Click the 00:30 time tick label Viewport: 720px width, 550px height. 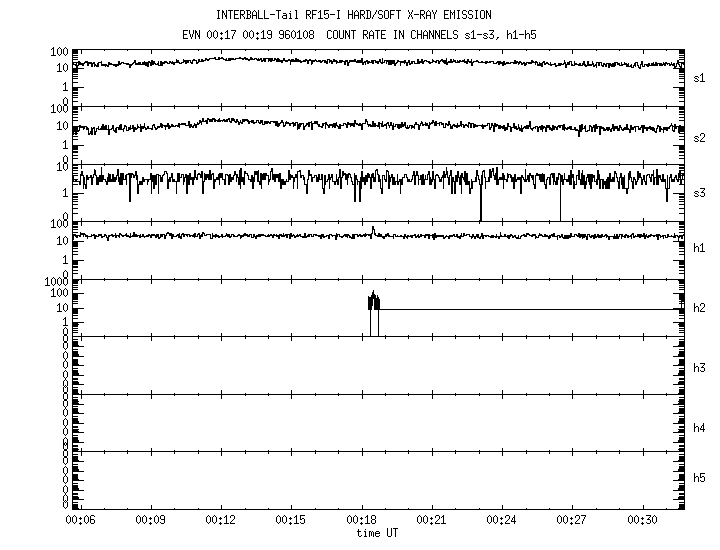tap(643, 520)
